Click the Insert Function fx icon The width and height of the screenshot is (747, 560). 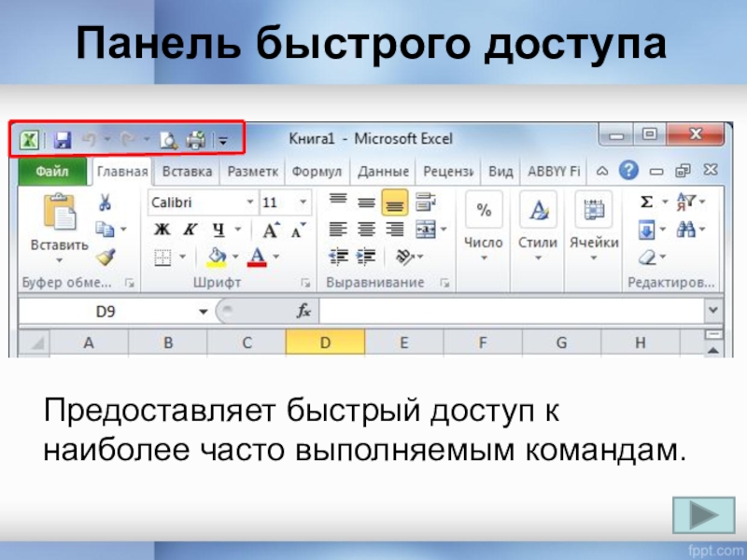pos(303,312)
